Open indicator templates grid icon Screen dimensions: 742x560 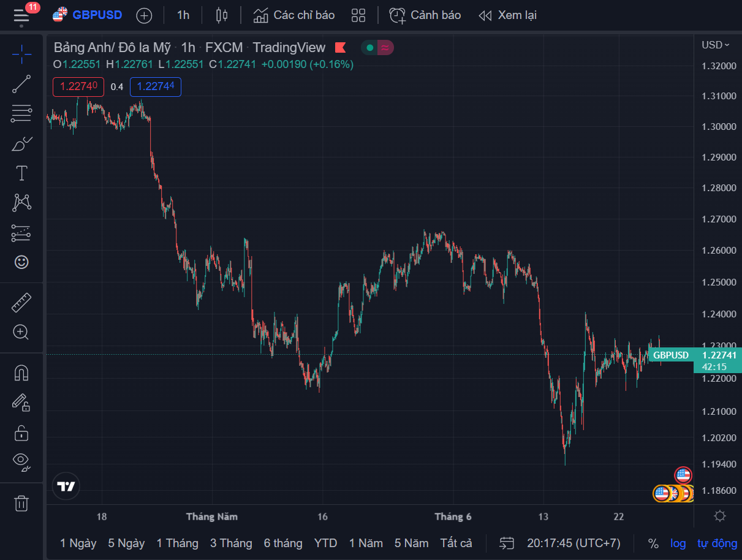[358, 15]
